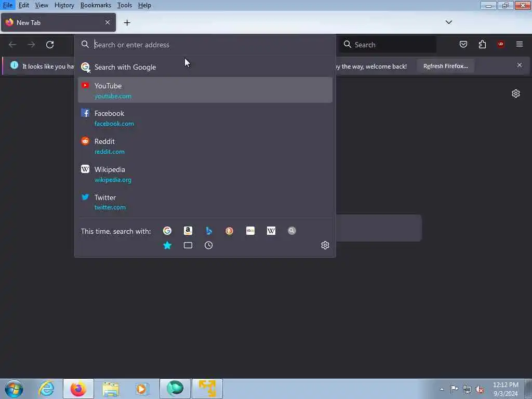Open the Bookmarks menu

[96, 5]
